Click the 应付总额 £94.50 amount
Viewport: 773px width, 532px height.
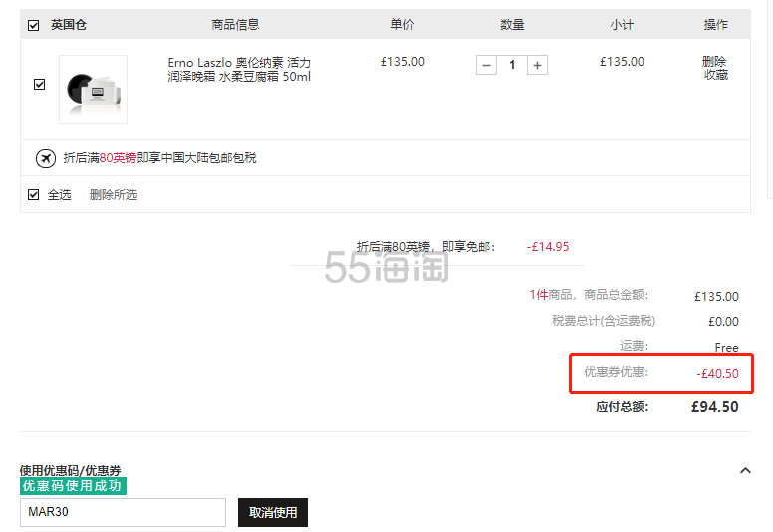click(x=715, y=407)
